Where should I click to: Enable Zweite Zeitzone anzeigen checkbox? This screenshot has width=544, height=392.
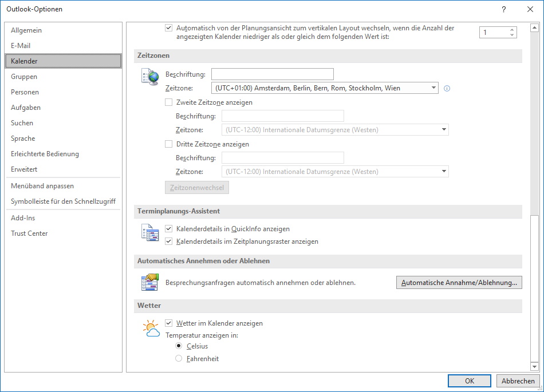click(168, 102)
